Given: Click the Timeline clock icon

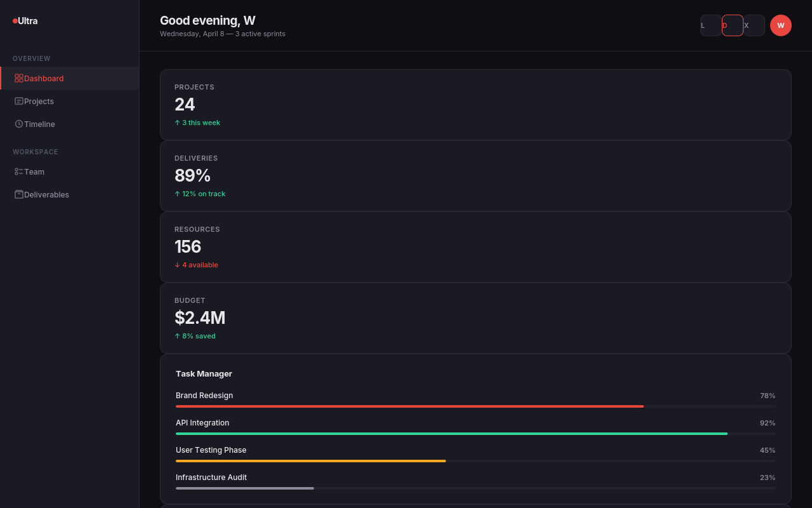Looking at the screenshot, I should click(x=19, y=124).
